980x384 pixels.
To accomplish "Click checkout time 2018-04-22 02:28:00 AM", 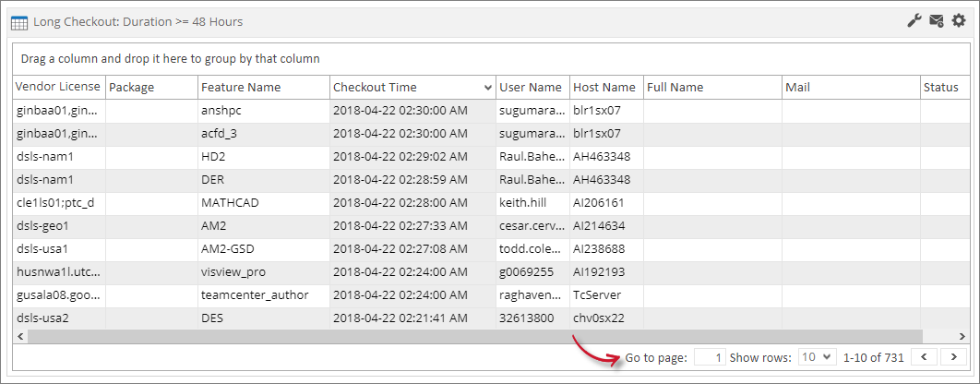I will pos(412,203).
